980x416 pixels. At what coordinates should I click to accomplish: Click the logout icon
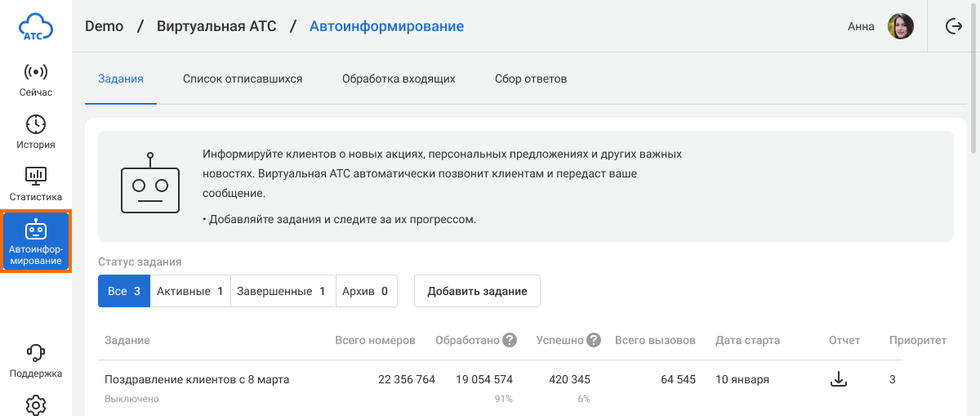coord(953,26)
